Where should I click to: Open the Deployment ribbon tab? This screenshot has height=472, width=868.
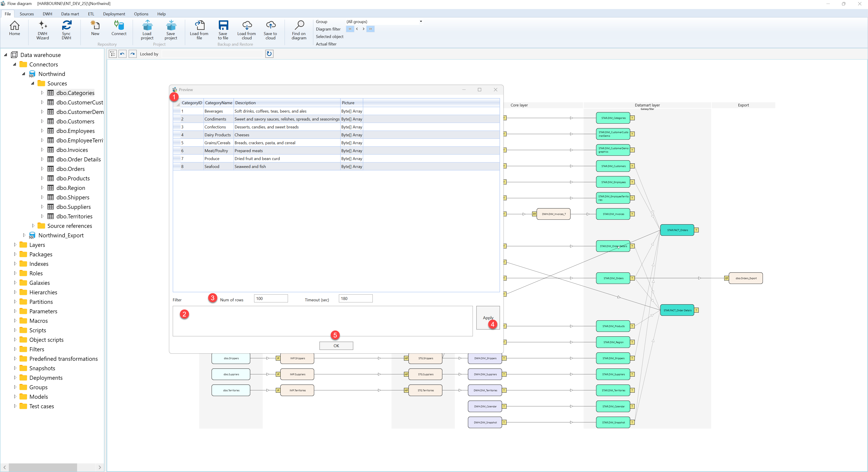(x=114, y=14)
